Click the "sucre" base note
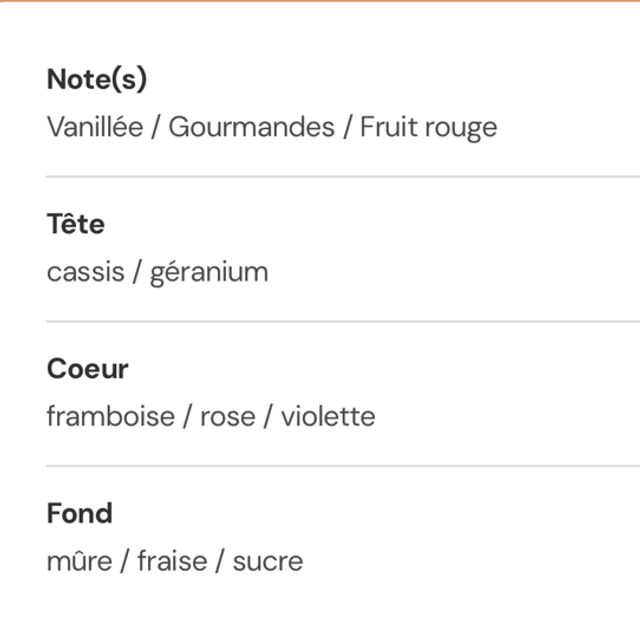Screen dimensions: 640x639 [267, 560]
